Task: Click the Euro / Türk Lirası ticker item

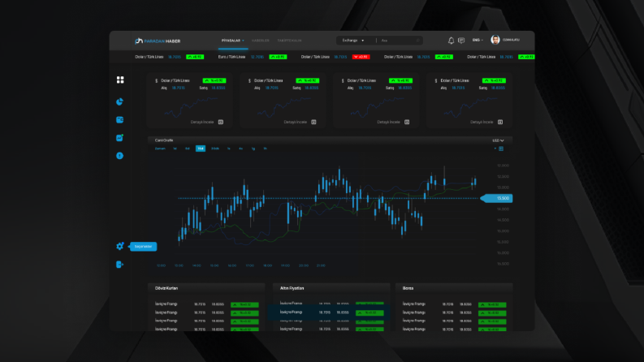Action: 253,57
